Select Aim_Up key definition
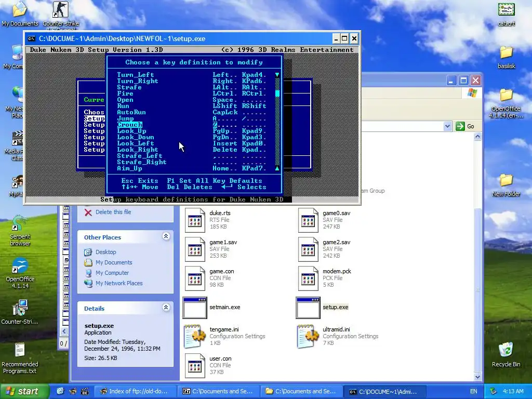532x399 pixels. [129, 168]
